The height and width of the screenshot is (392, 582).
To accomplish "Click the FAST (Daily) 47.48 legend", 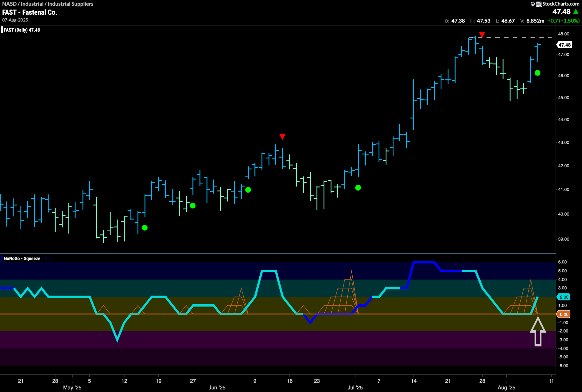I will pos(22,30).
